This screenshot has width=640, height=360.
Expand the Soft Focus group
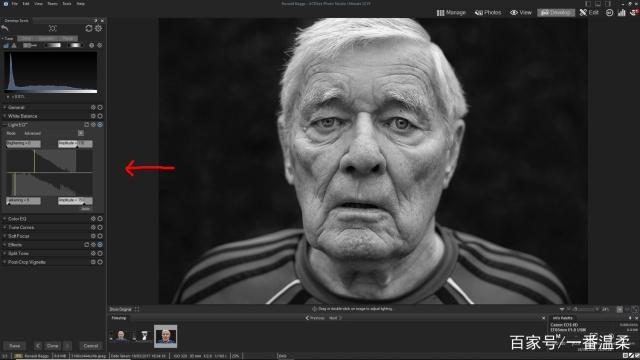tap(4, 236)
